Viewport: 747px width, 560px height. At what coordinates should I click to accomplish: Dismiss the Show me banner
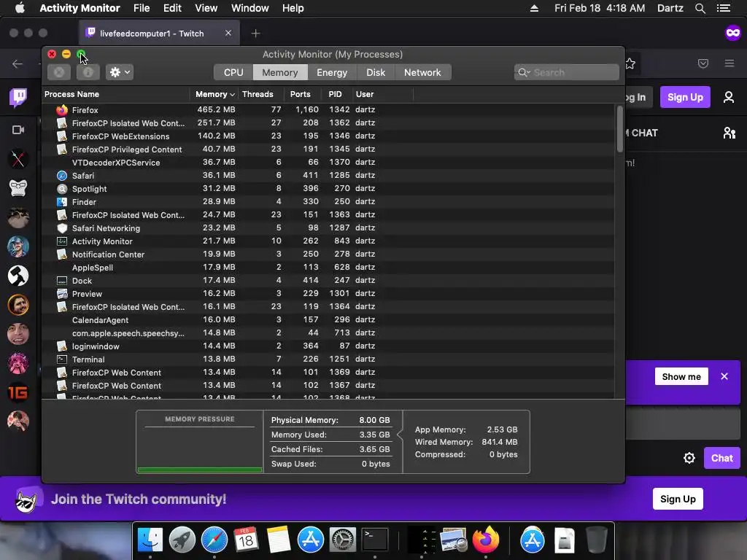[x=724, y=376]
